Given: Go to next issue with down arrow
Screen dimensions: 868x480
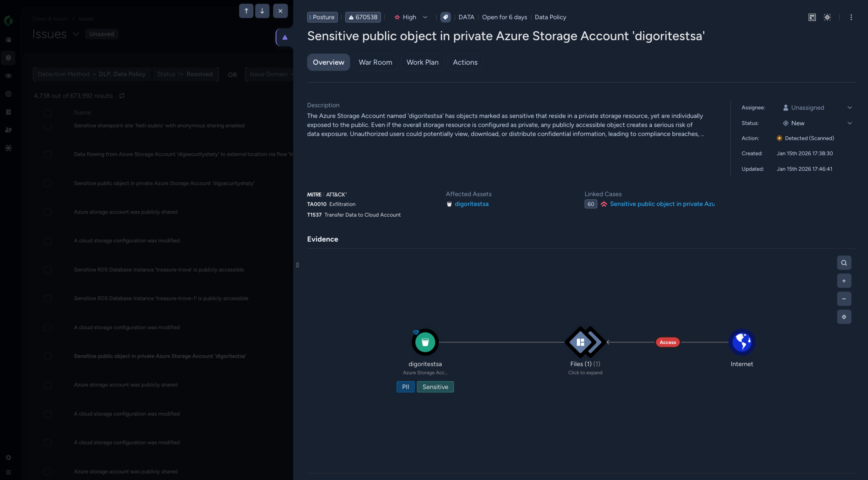Looking at the screenshot, I should [262, 11].
